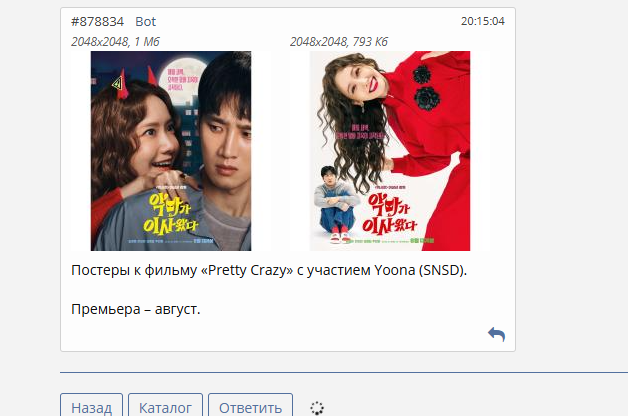This screenshot has width=628, height=416.
Task: Click post number #878834
Action: [x=97, y=22]
